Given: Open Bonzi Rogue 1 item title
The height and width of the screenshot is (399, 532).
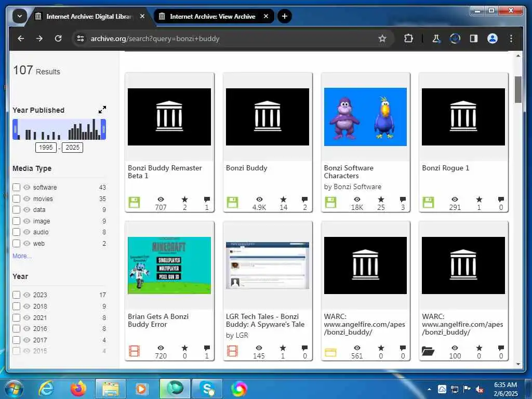Looking at the screenshot, I should click(x=445, y=168).
